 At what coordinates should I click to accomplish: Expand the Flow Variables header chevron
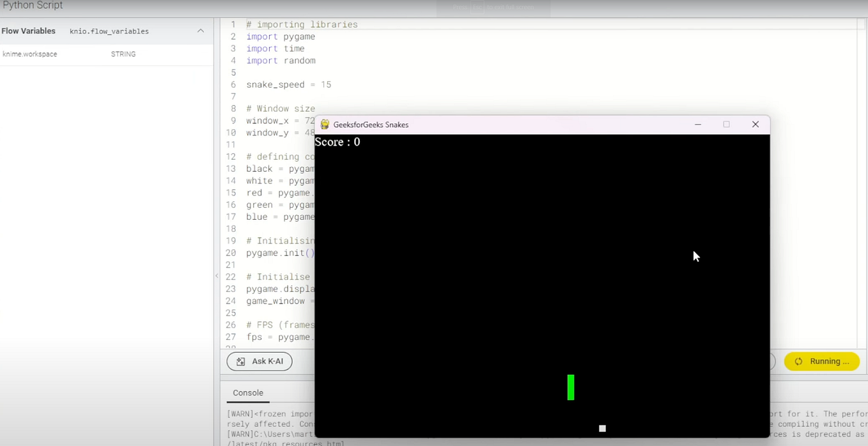pyautogui.click(x=200, y=31)
